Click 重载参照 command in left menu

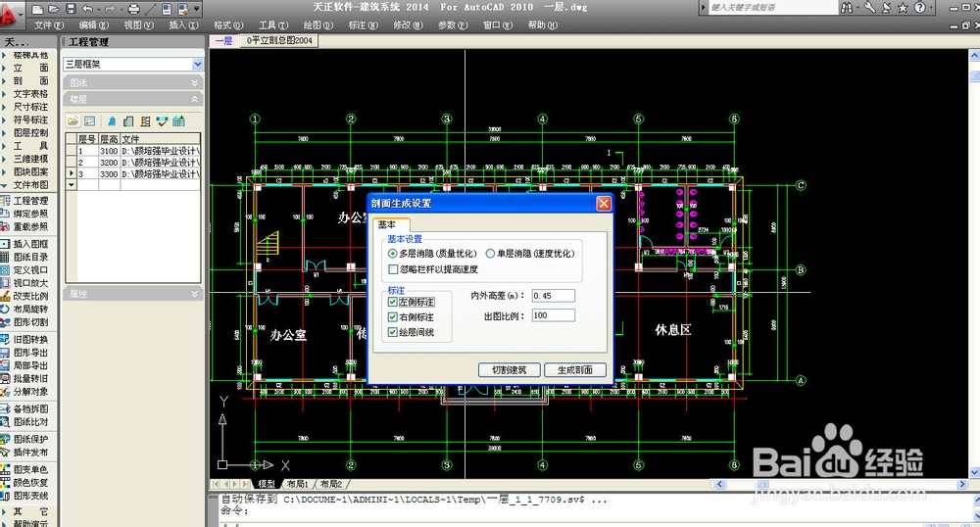(x=30, y=226)
